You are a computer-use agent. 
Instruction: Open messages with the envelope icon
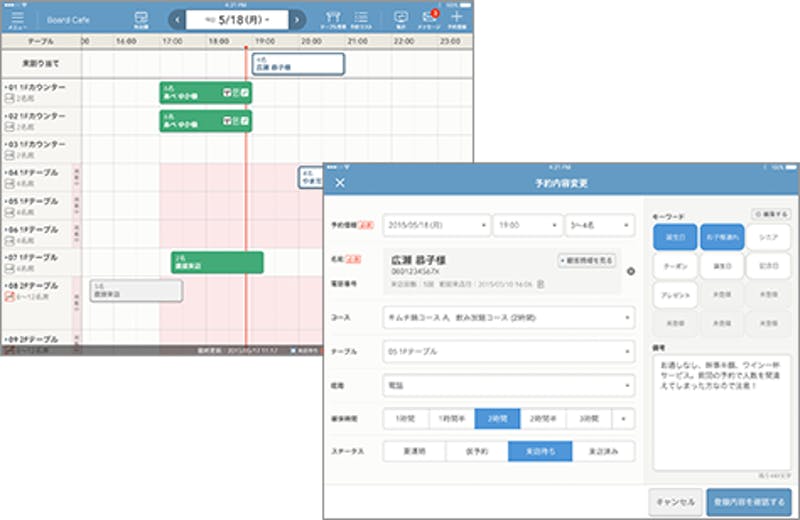coord(430,19)
